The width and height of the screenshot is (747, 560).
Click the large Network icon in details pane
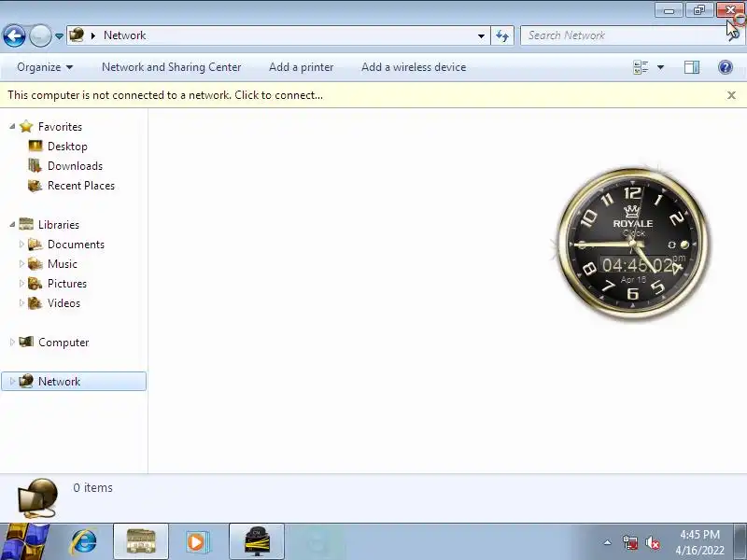click(38, 498)
